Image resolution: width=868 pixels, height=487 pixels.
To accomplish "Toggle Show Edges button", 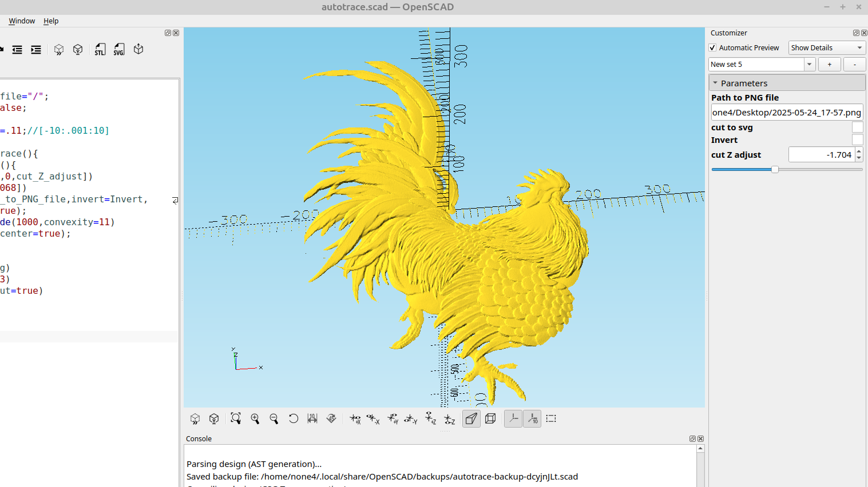I will click(x=551, y=418).
